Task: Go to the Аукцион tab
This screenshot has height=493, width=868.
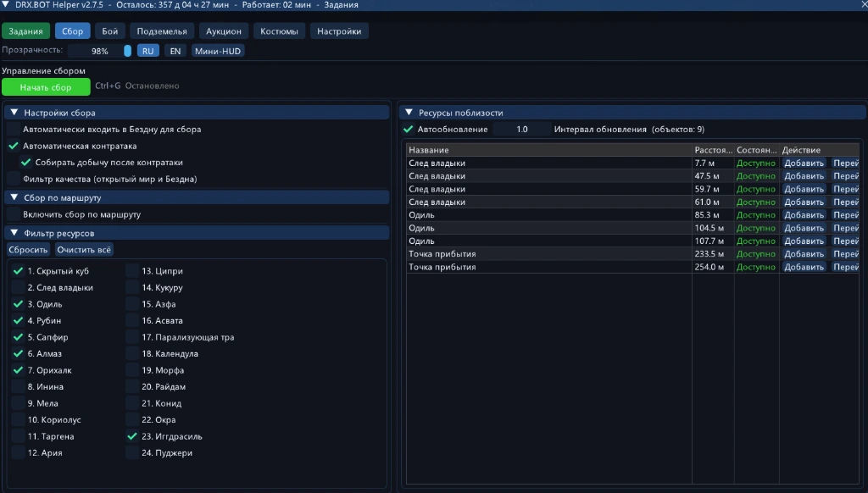Action: coord(224,31)
